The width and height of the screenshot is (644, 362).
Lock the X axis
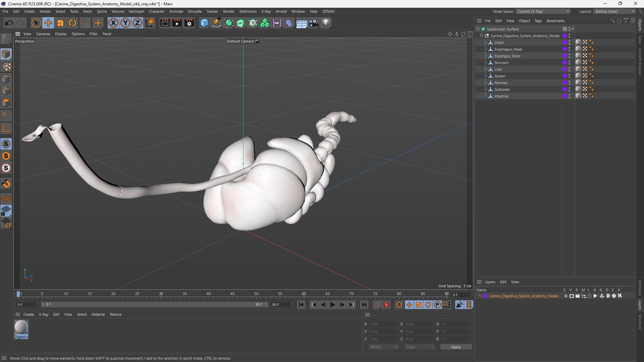(113, 23)
